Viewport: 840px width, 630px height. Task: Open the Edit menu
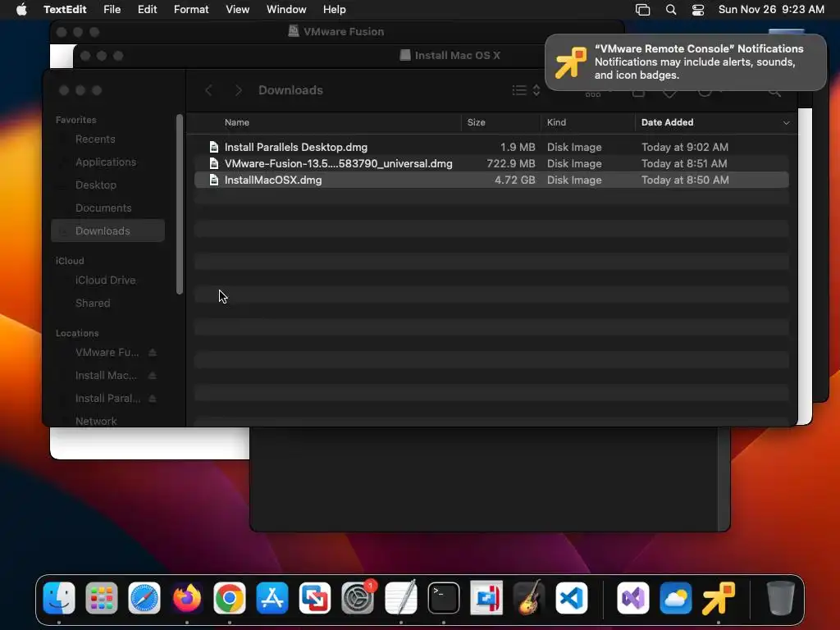(x=147, y=10)
